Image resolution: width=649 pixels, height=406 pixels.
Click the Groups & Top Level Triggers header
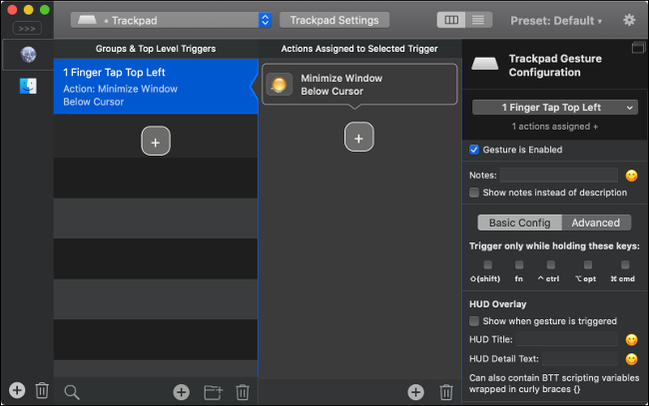tap(156, 49)
